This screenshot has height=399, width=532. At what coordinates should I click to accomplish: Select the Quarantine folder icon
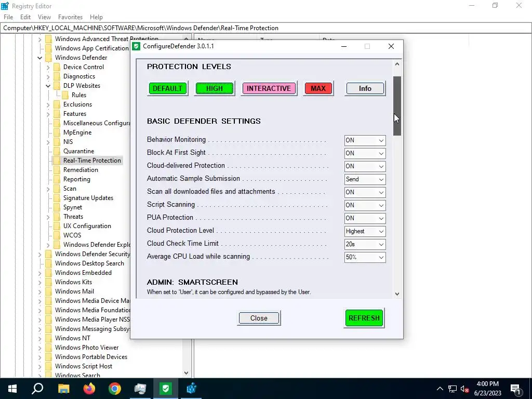coord(57,151)
